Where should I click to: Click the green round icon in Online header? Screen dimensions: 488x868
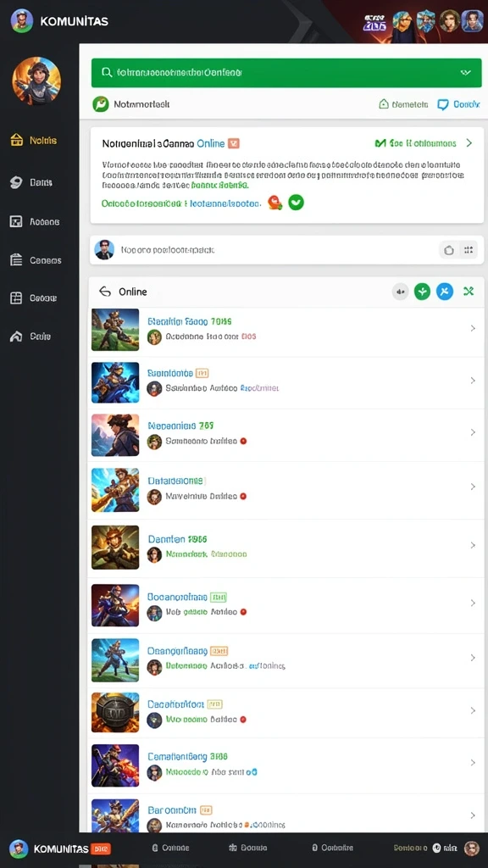click(x=422, y=292)
